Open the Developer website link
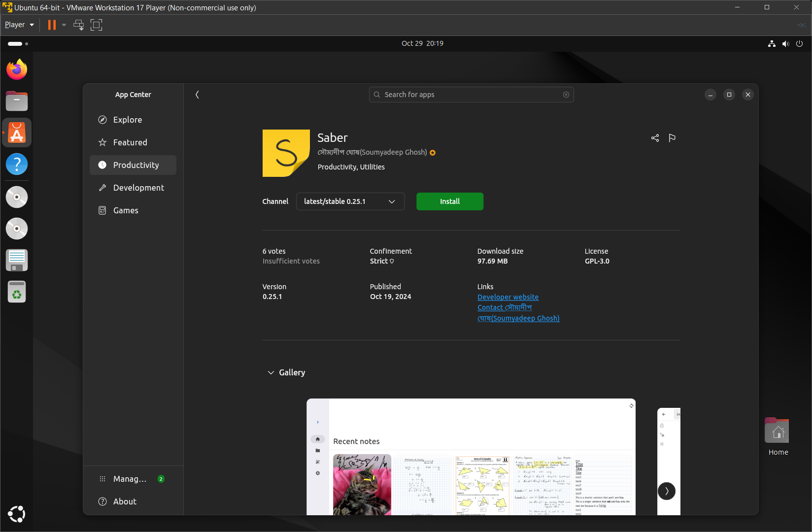This screenshot has height=532, width=812. (508, 297)
